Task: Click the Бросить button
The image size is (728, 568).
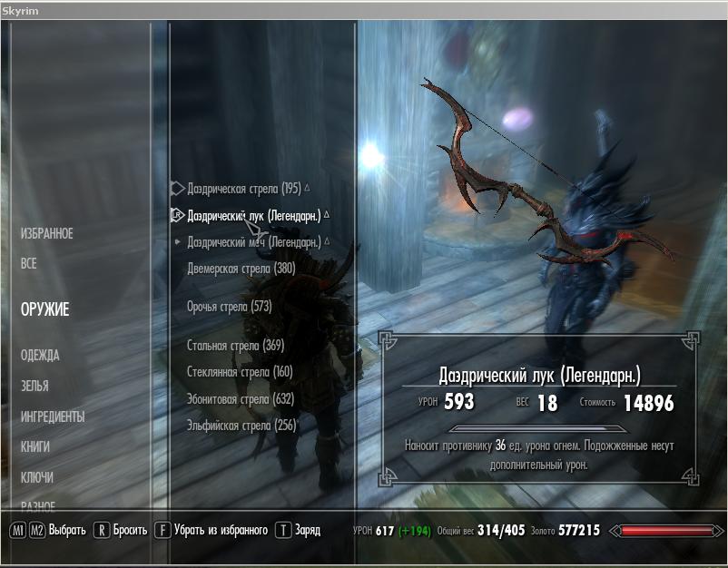Action: (x=130, y=530)
